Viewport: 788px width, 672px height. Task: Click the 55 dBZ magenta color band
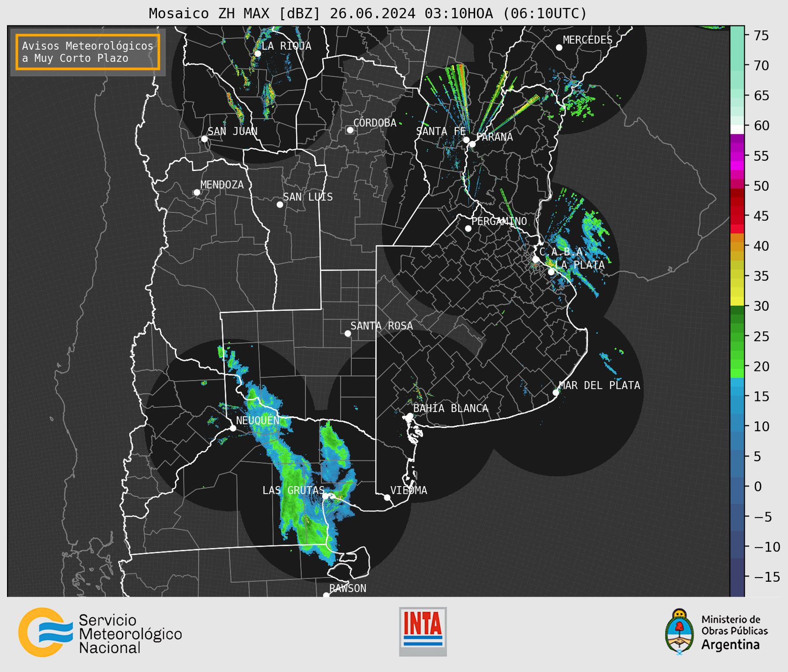[737, 156]
